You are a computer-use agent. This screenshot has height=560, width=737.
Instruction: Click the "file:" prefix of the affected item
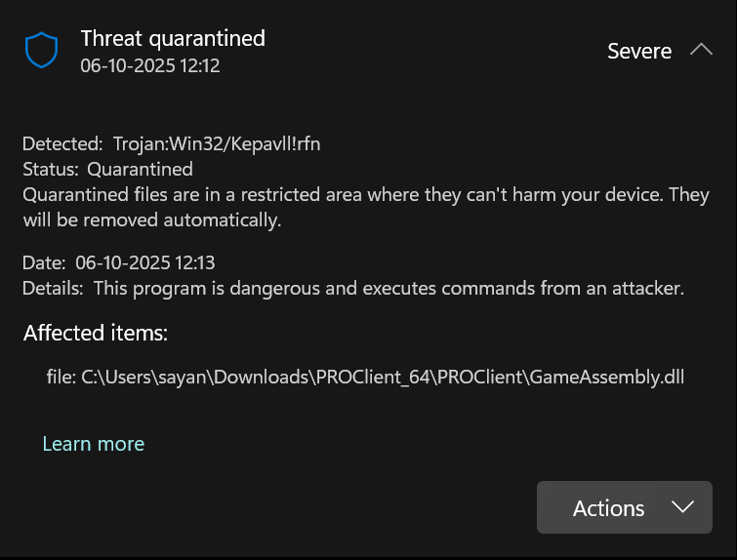[x=61, y=377]
